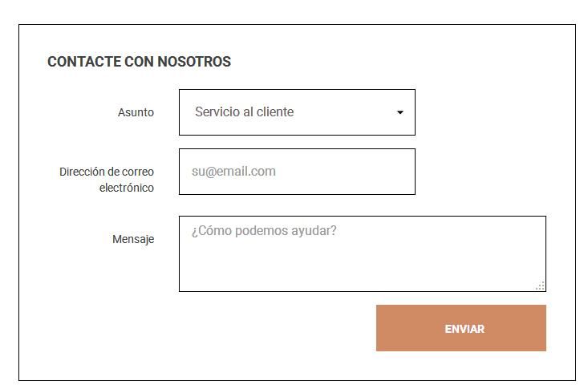Click the ENVIAR button
Image resolution: width=588 pixels, height=389 pixels.
tap(461, 328)
